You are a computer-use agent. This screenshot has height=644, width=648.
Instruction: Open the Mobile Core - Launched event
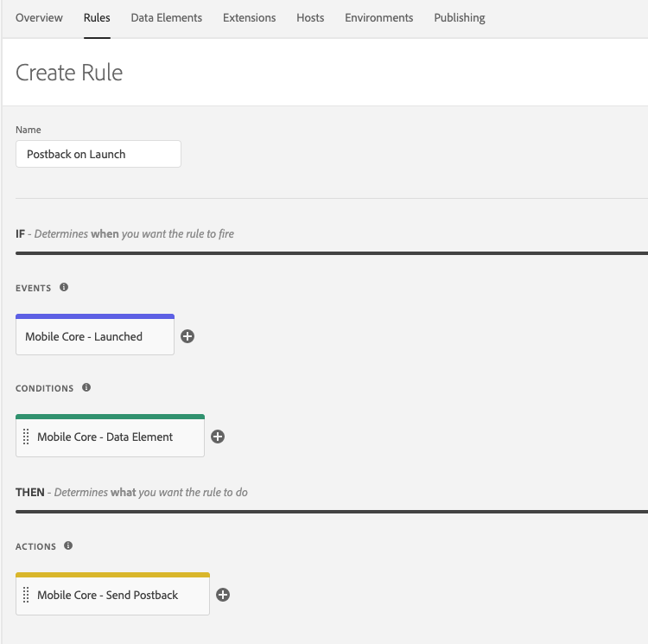pos(95,335)
